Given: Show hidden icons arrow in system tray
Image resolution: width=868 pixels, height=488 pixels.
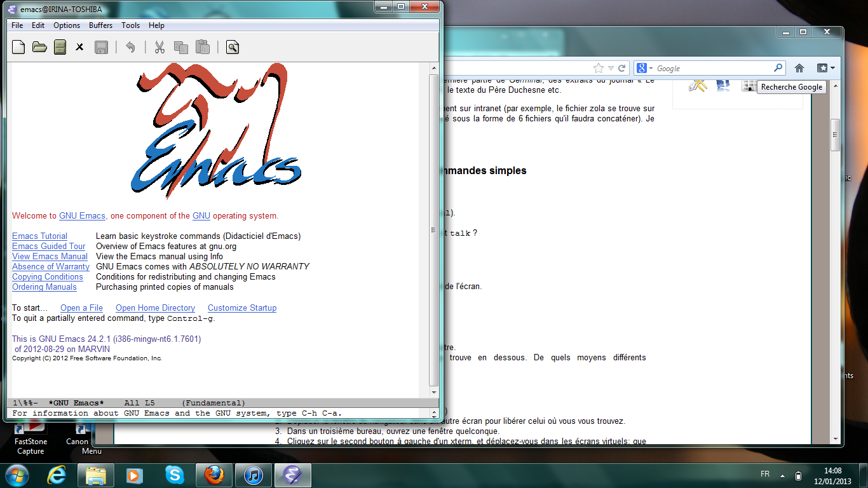Looking at the screenshot, I should [x=783, y=475].
